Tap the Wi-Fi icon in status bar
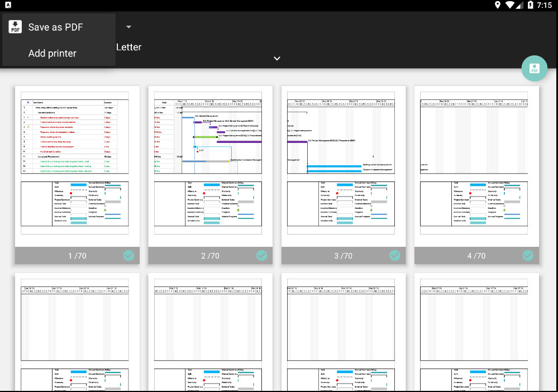 (x=509, y=5)
